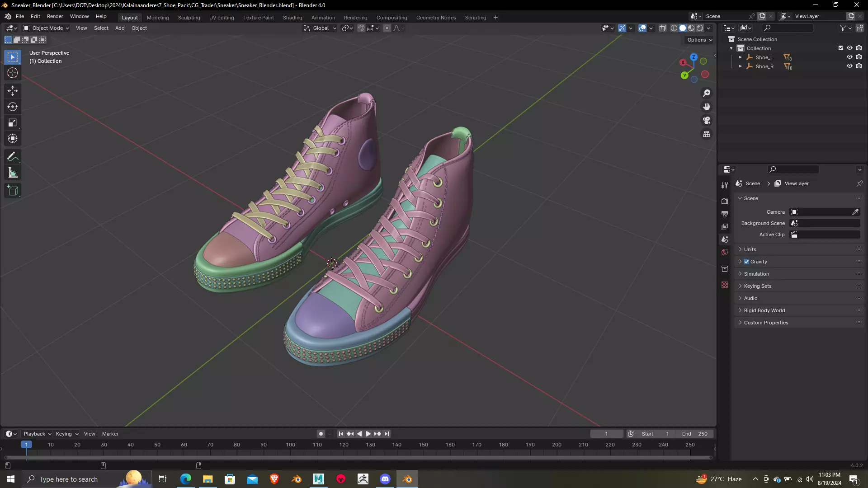The width and height of the screenshot is (868, 488).
Task: Activate the Rotate tool
Action: click(x=13, y=107)
